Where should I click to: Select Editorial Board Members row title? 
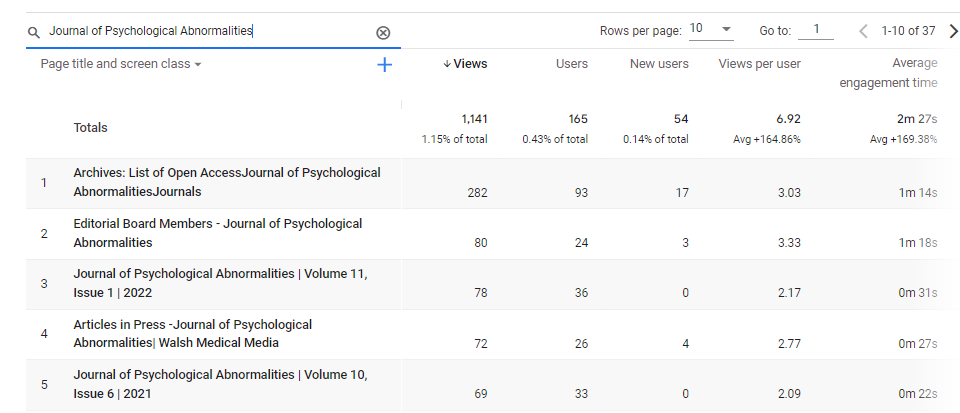click(217, 233)
